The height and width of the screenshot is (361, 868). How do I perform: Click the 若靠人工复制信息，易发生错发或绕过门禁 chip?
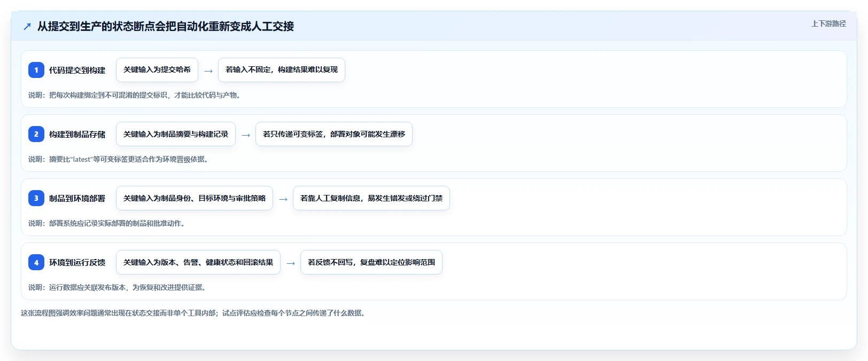371,198
